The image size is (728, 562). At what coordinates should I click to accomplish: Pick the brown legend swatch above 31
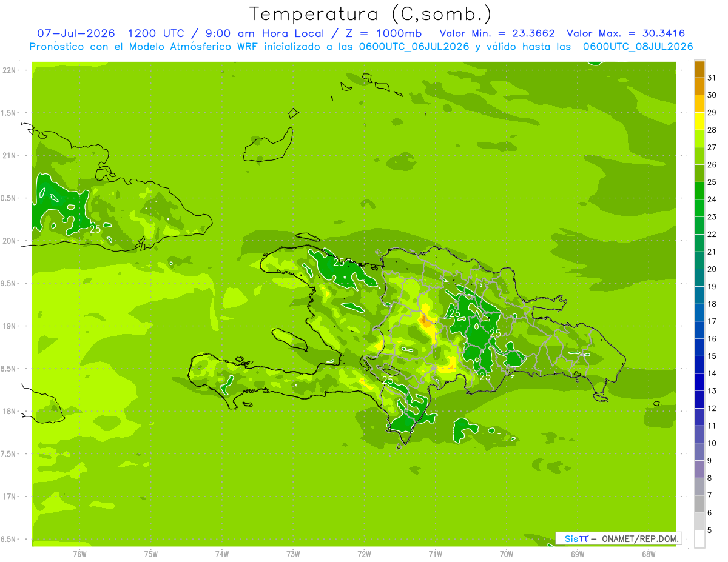[x=699, y=70]
